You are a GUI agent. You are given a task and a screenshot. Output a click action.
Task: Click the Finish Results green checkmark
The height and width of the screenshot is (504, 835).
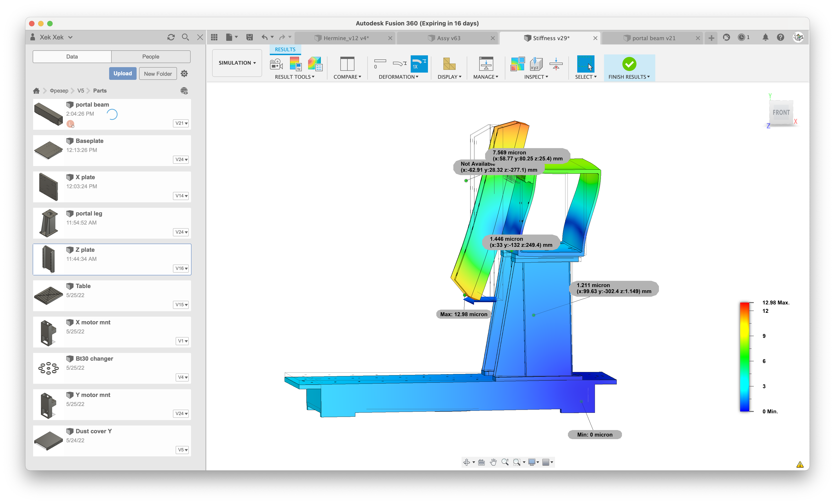[x=629, y=64]
